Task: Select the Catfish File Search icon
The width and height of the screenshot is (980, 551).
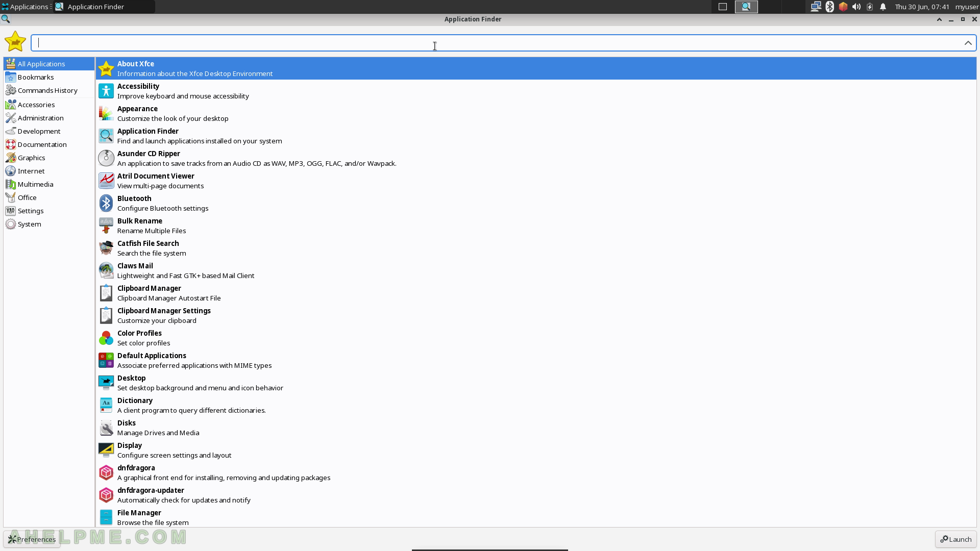Action: [x=106, y=248]
